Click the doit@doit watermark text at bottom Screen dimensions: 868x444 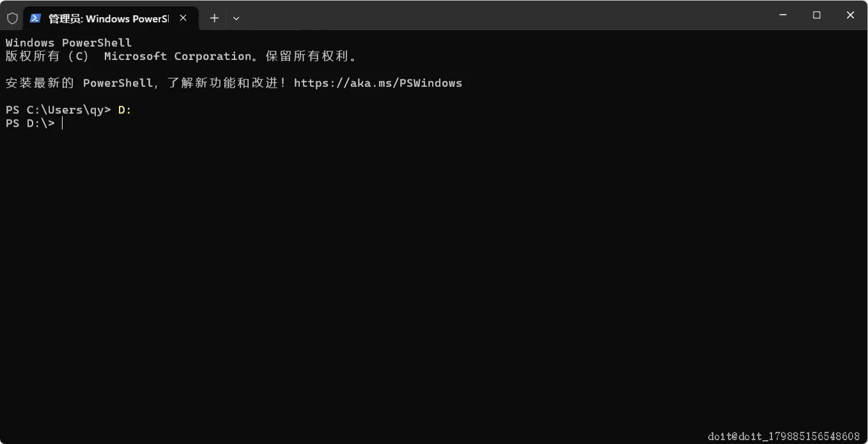[x=784, y=436]
